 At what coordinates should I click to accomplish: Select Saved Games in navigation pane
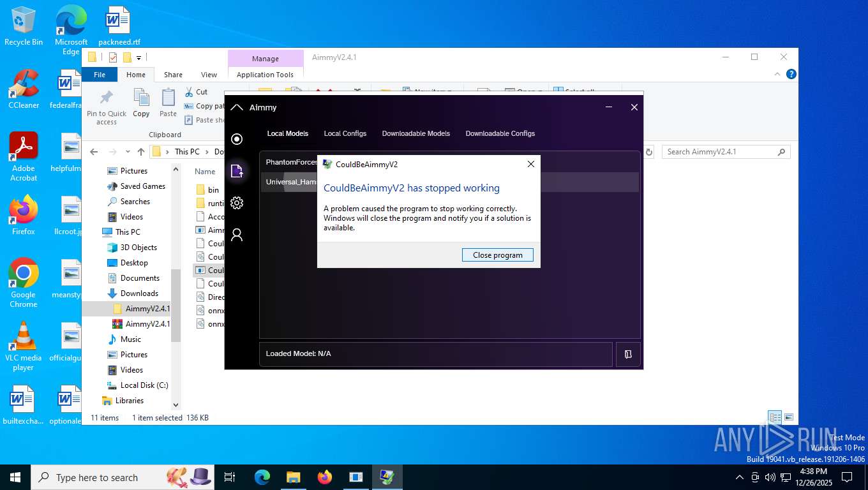click(x=136, y=186)
